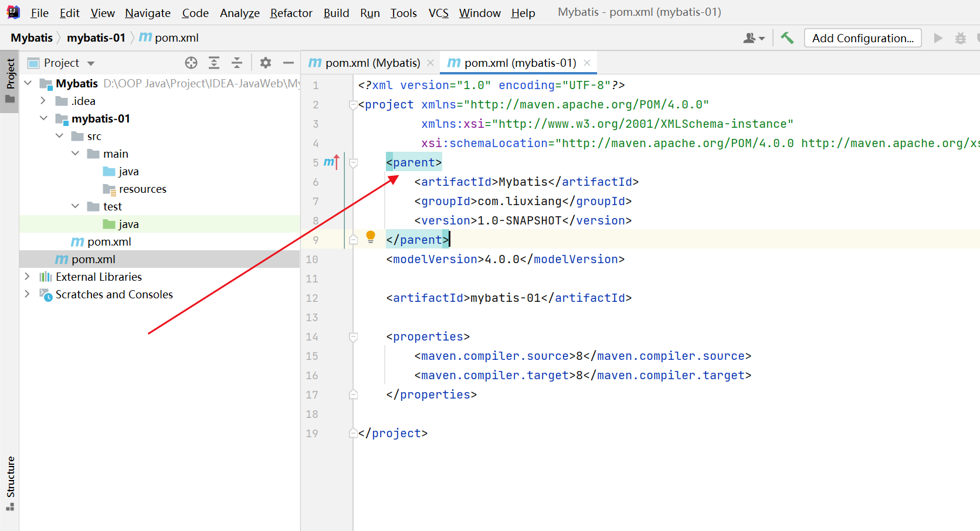Open the Analyze menu

[240, 13]
